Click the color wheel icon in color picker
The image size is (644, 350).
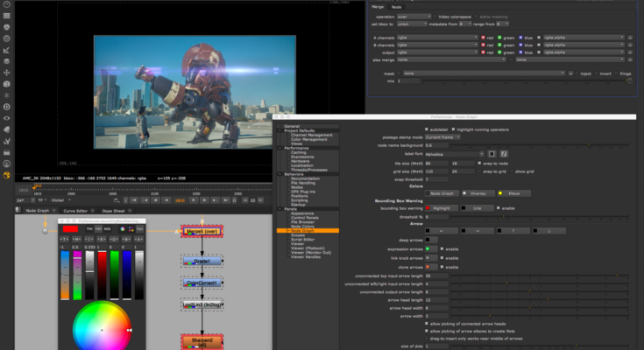[x=123, y=229]
